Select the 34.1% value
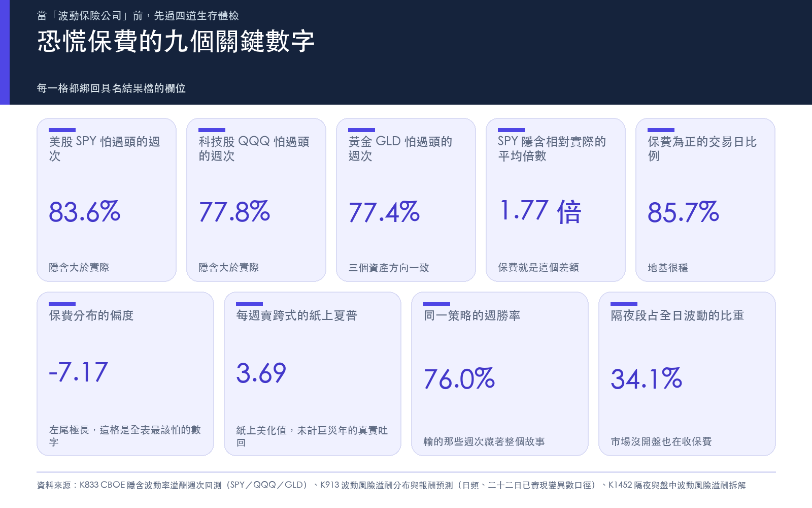The height and width of the screenshot is (508, 812). (646, 378)
